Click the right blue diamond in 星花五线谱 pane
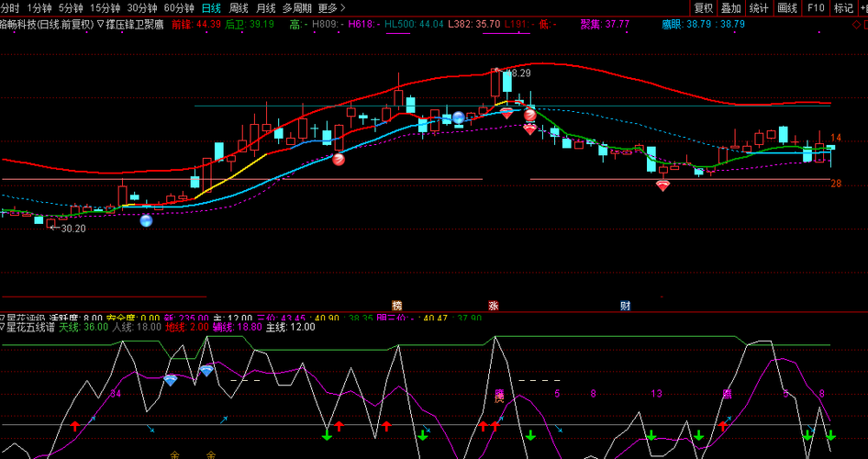The height and width of the screenshot is (459, 868). (x=206, y=370)
